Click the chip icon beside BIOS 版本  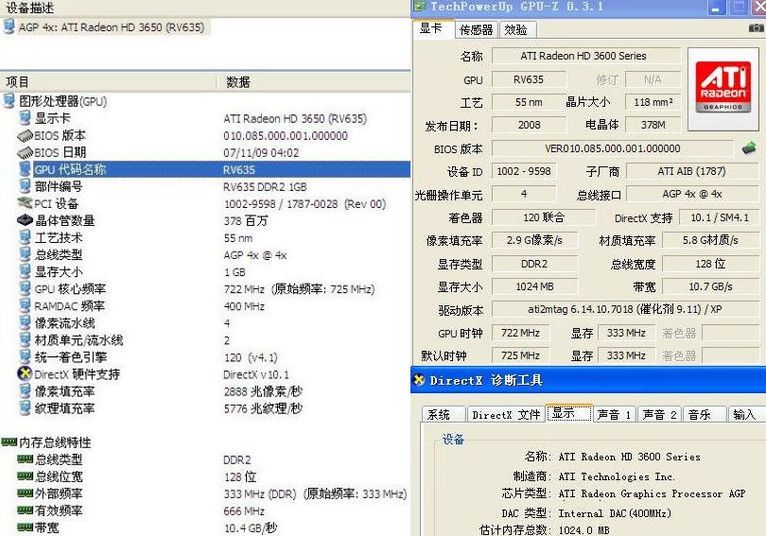click(25, 135)
